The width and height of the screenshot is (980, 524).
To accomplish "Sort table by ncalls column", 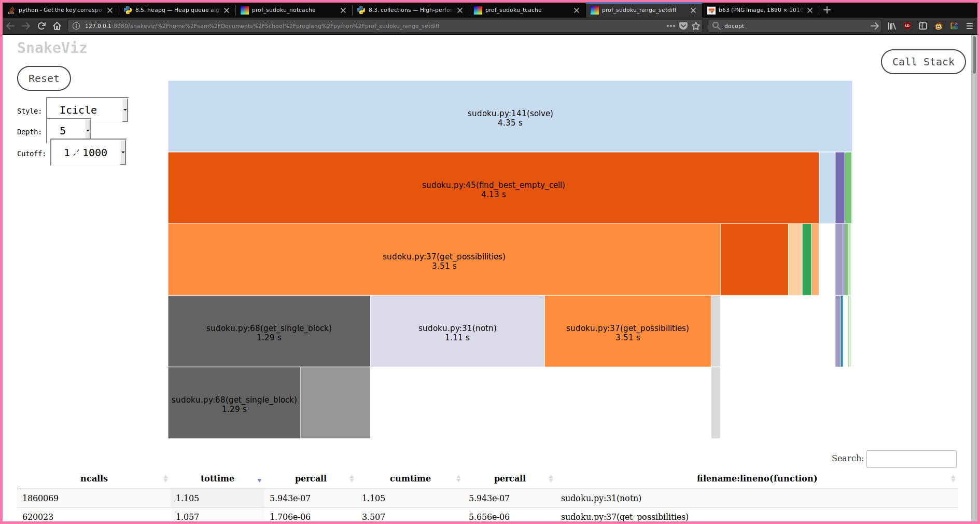I will (x=94, y=478).
